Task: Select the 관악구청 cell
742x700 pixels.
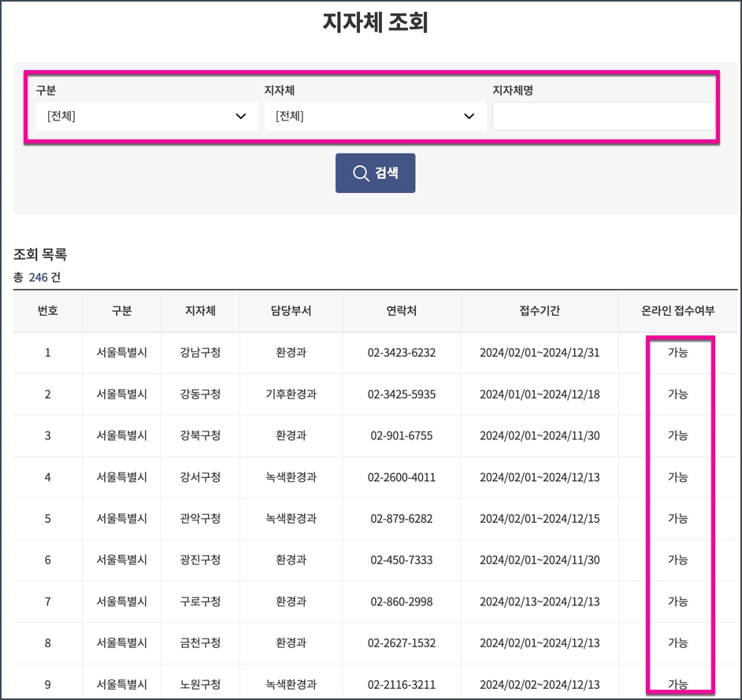Action: (x=200, y=518)
